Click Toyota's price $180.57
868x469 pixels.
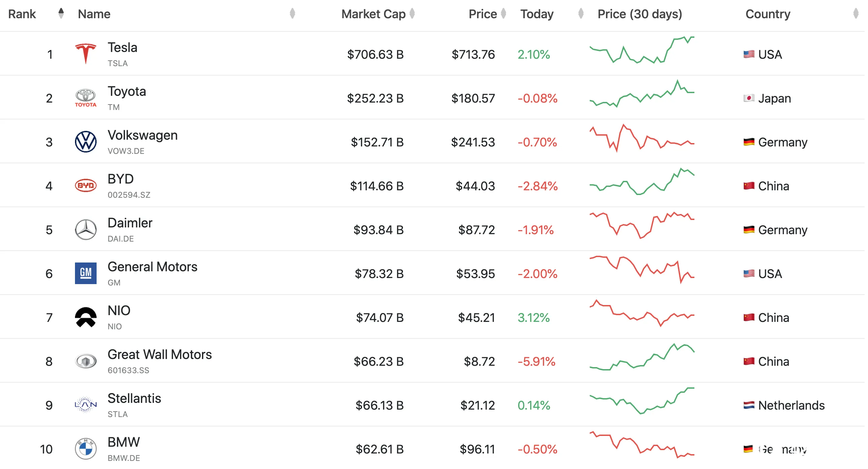click(x=473, y=98)
